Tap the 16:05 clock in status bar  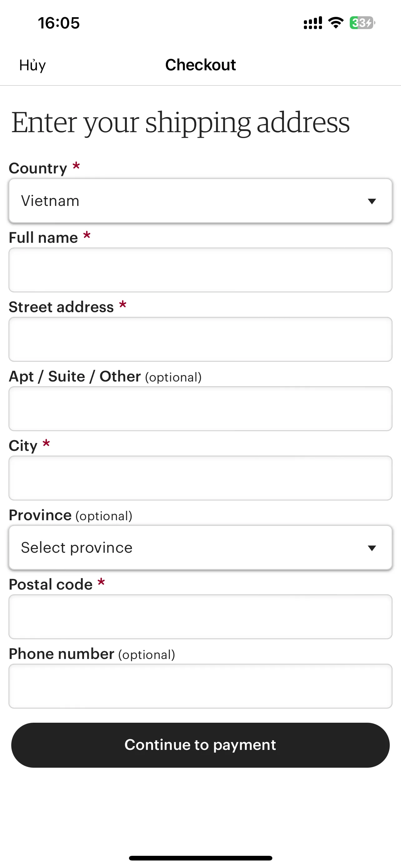pos(59,23)
